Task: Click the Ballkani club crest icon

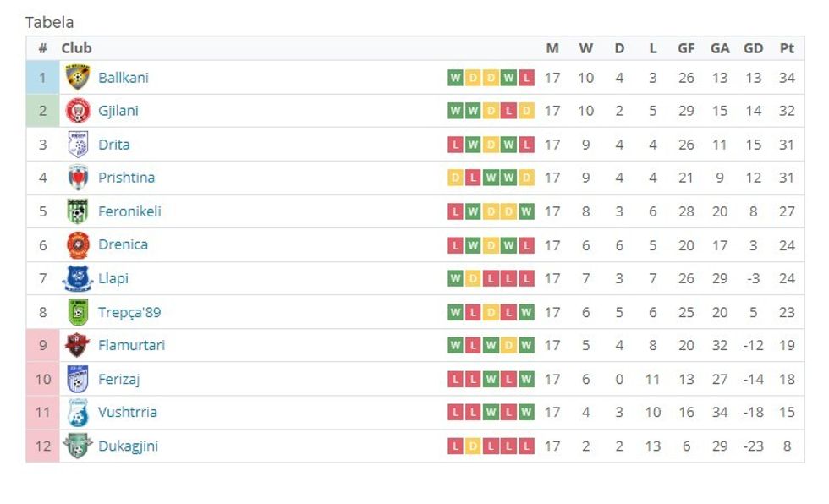Action: click(78, 77)
